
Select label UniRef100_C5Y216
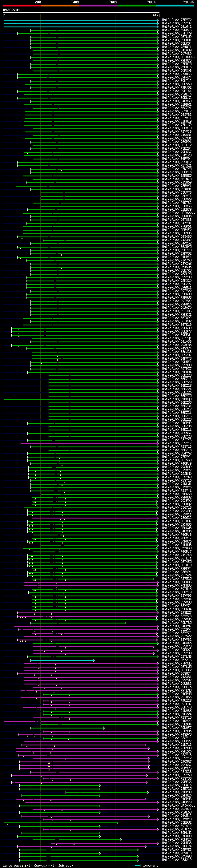[177, 660]
